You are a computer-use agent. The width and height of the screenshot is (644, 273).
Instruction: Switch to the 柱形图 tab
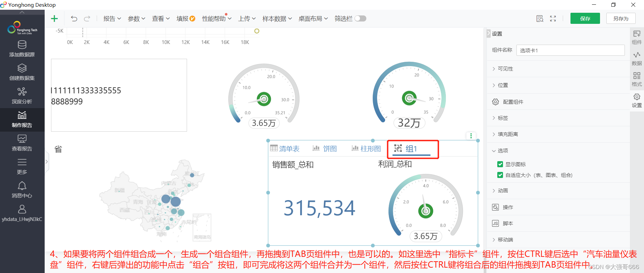366,148
